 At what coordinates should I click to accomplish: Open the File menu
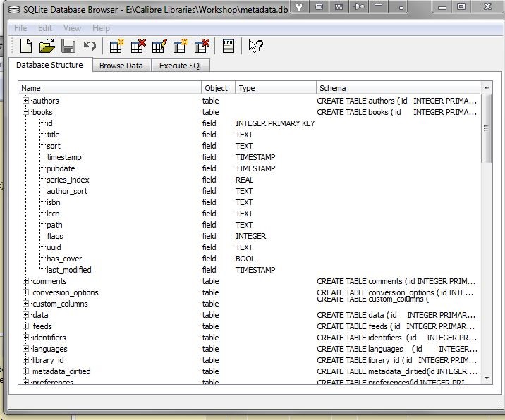(x=20, y=28)
